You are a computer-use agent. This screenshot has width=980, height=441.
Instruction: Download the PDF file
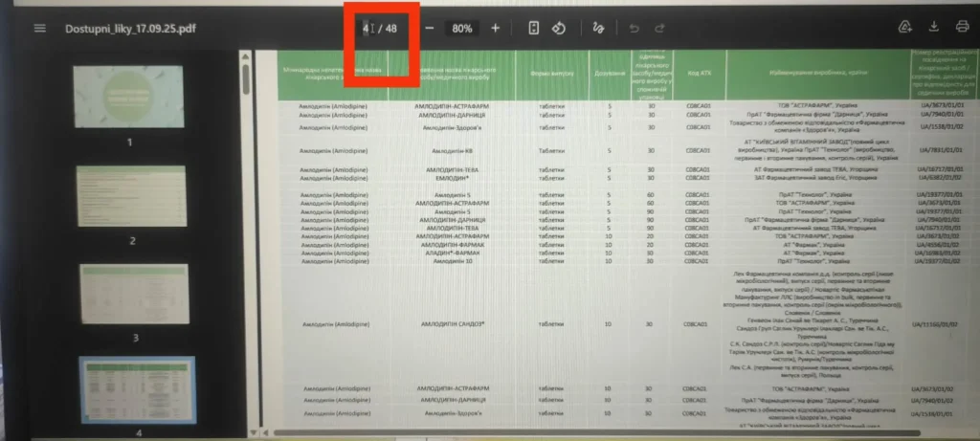934,27
